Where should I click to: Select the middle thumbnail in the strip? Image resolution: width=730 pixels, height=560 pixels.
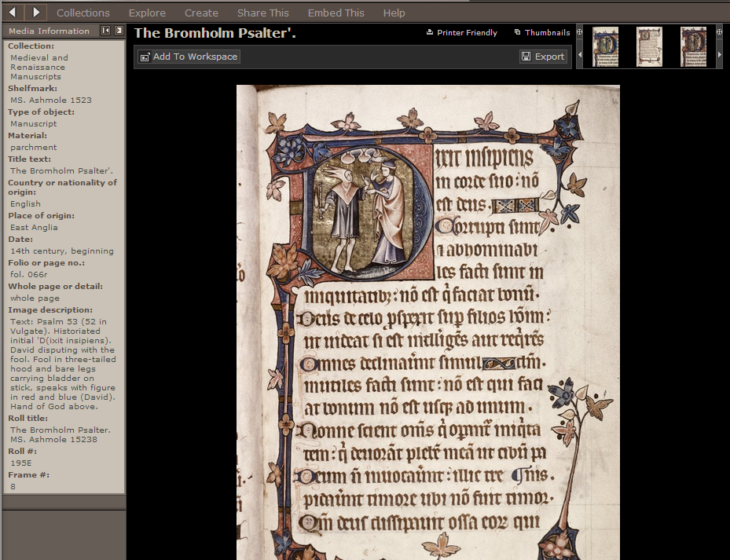tap(649, 47)
